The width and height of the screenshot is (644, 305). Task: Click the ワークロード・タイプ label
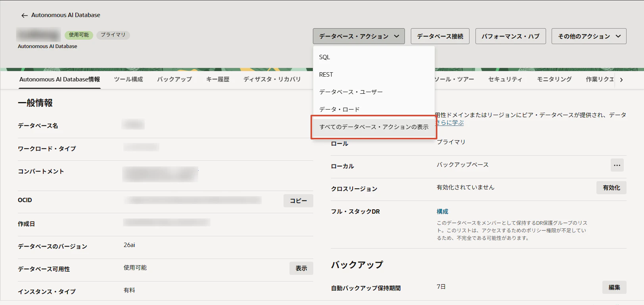tap(47, 149)
